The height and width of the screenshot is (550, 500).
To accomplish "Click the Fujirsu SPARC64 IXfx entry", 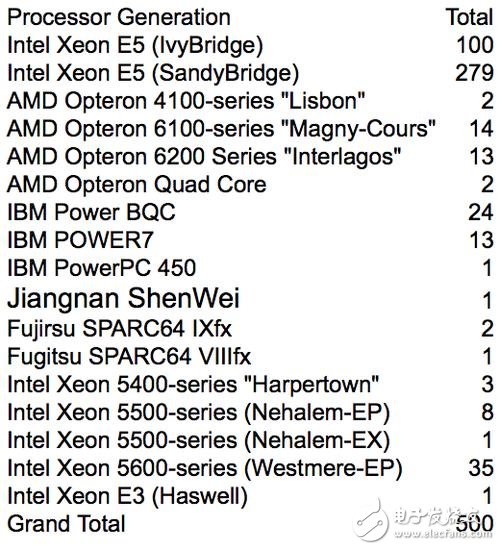I will point(119,329).
